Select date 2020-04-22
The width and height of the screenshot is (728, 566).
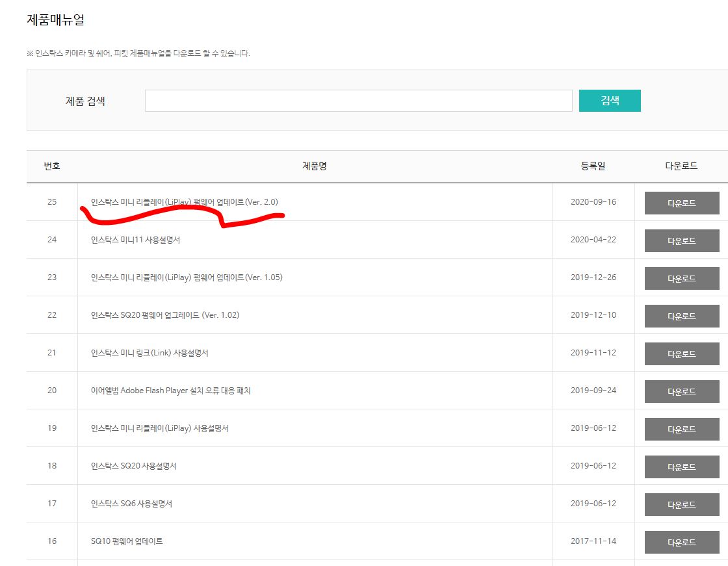[x=593, y=240]
